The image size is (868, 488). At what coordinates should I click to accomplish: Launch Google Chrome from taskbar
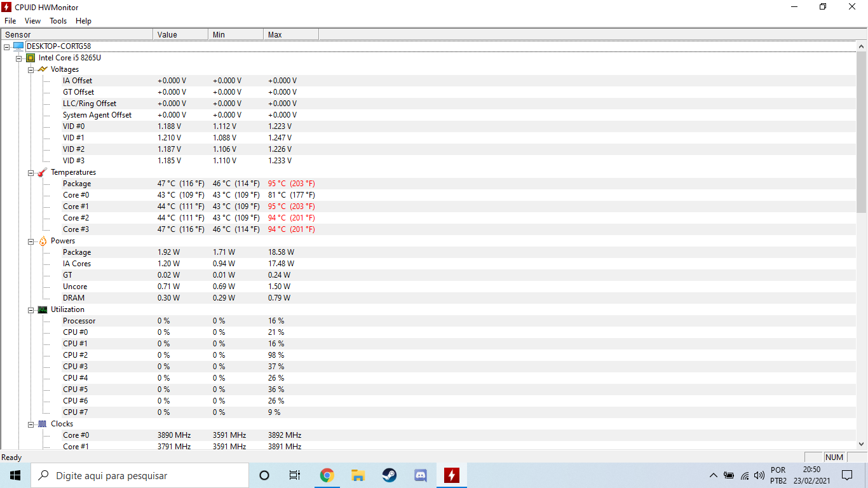[327, 475]
